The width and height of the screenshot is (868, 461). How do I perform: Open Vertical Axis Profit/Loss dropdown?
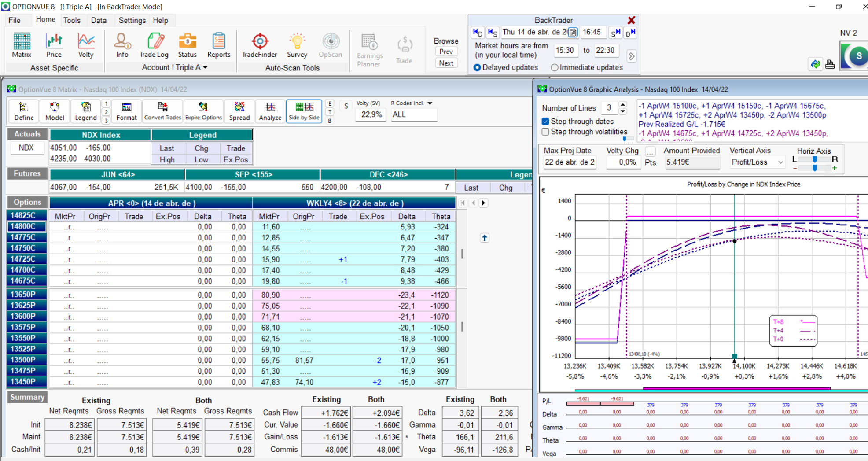click(x=780, y=162)
